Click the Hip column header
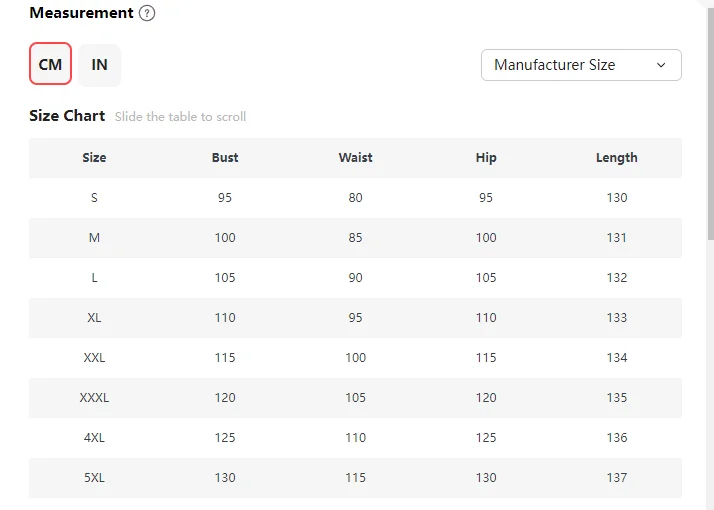This screenshot has width=714, height=510. [486, 158]
